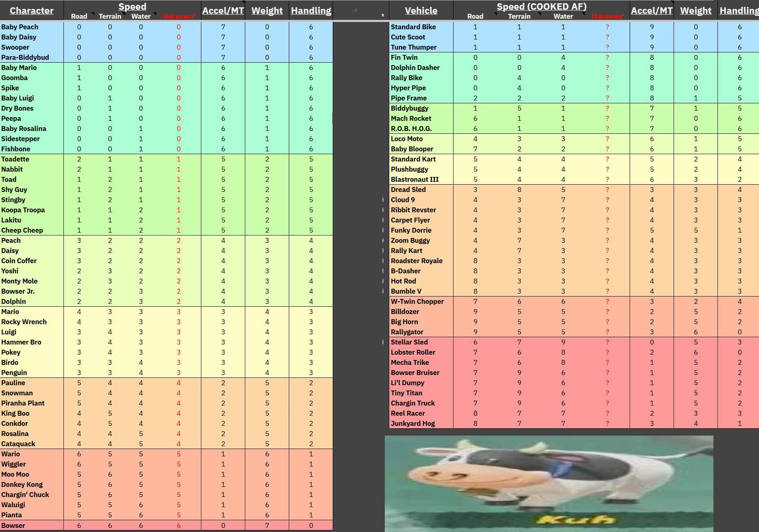Click the Piranha Plant cell
Image resolution: width=759 pixels, height=532 pixels.
pyautogui.click(x=32, y=403)
